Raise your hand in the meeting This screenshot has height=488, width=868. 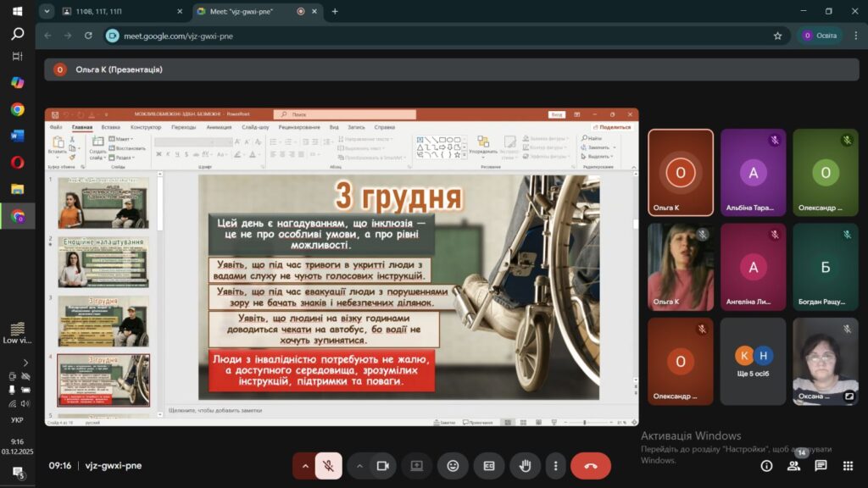[x=525, y=466]
